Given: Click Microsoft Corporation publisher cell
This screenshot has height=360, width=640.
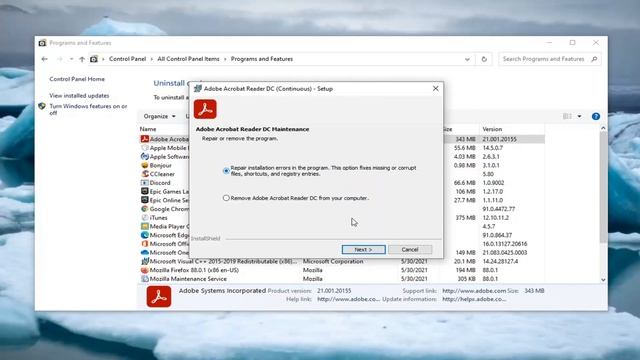Looking at the screenshot, I should coord(333,261).
